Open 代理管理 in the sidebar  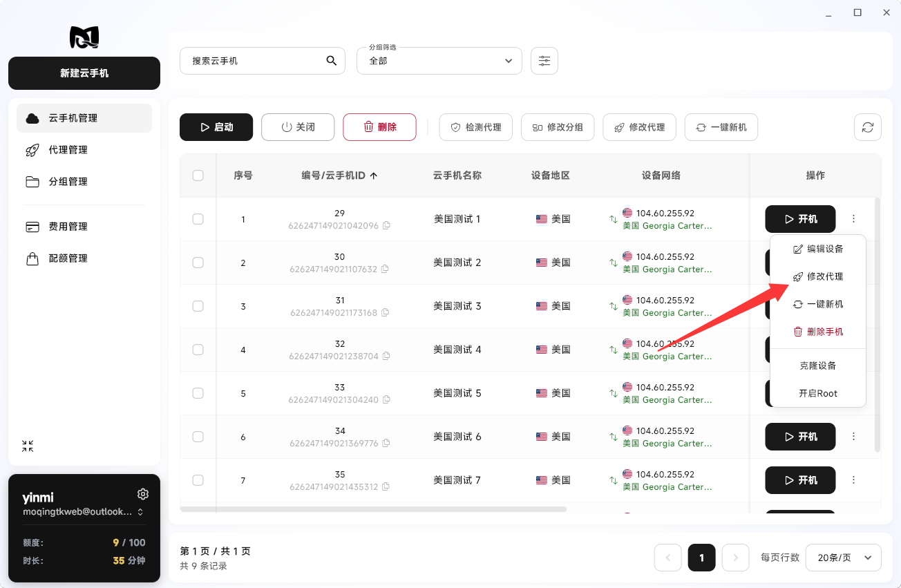tap(84, 150)
